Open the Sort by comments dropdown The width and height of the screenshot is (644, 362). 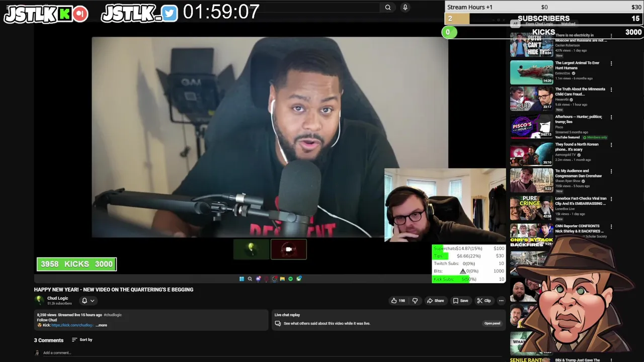point(82,340)
